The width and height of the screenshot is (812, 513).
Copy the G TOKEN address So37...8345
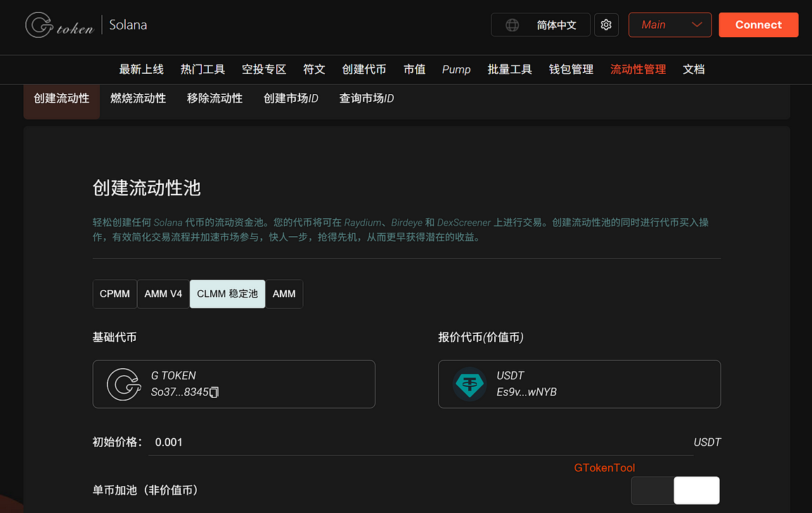pyautogui.click(x=214, y=392)
